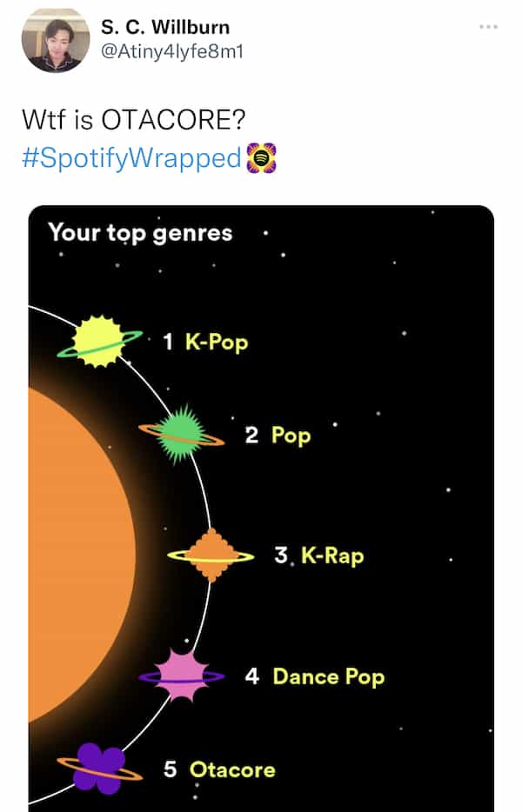Select the "3 K-Rap" genre label

pos(319,556)
